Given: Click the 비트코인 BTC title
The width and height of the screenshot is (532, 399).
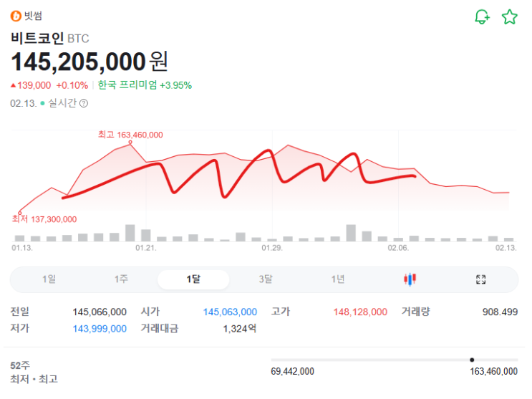Looking at the screenshot, I should click(50, 38).
